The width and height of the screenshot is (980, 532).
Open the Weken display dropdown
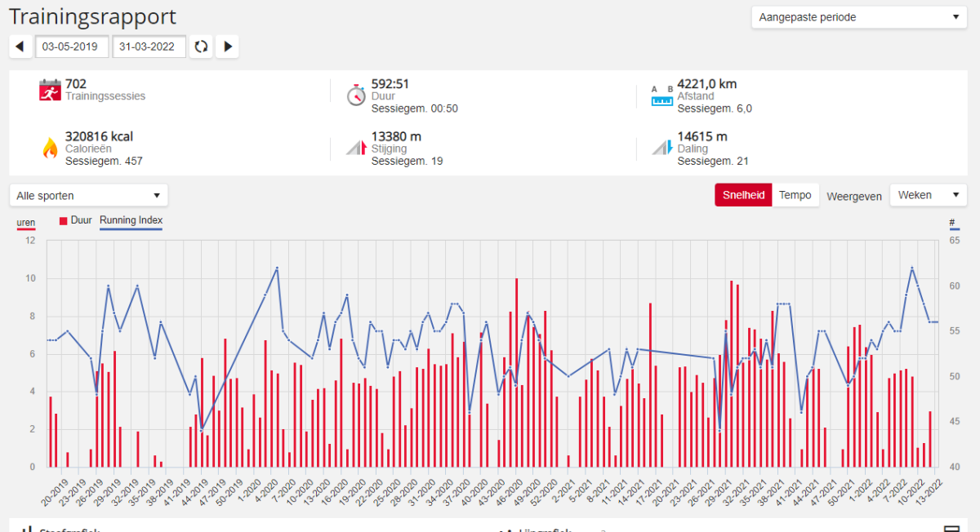pyautogui.click(x=928, y=195)
